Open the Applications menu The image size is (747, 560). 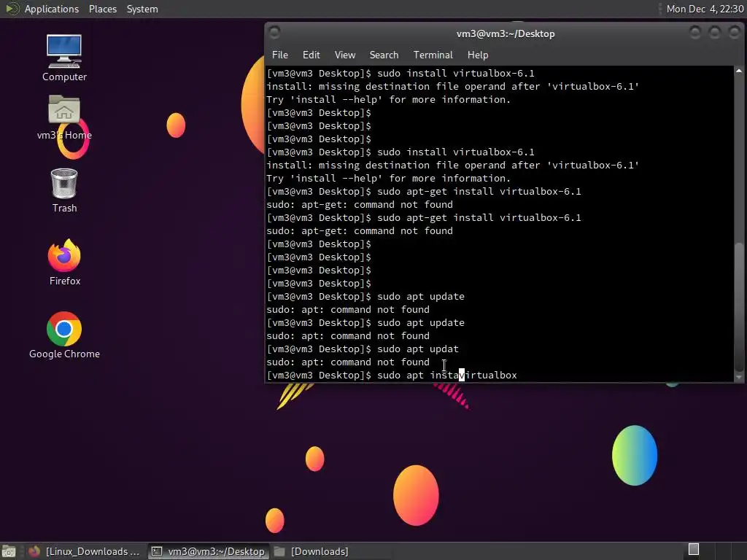pos(52,9)
